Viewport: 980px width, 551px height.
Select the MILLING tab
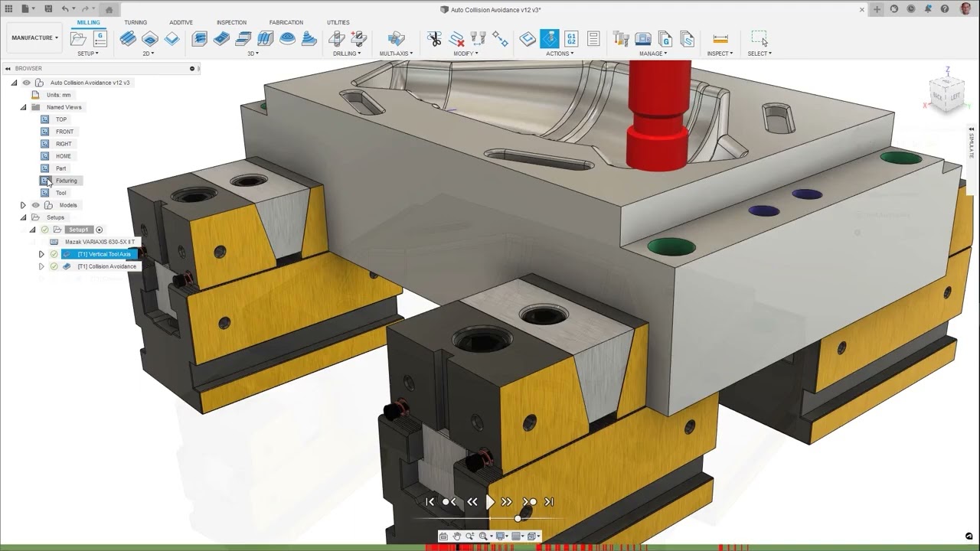[x=88, y=22]
